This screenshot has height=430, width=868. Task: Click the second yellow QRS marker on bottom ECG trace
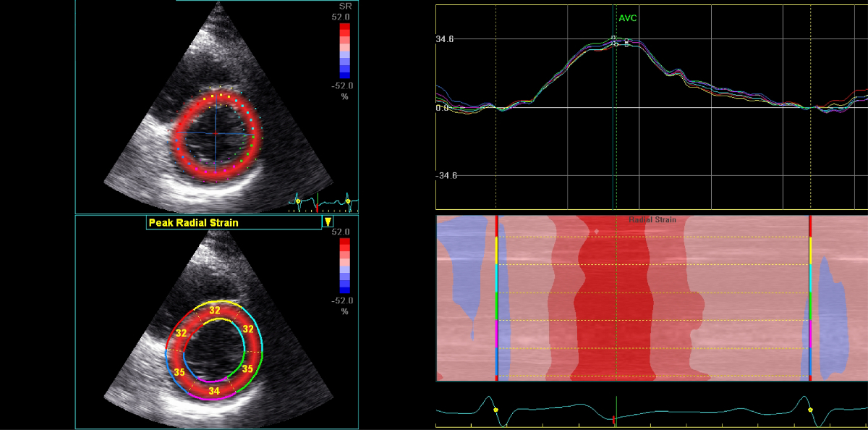click(x=810, y=410)
